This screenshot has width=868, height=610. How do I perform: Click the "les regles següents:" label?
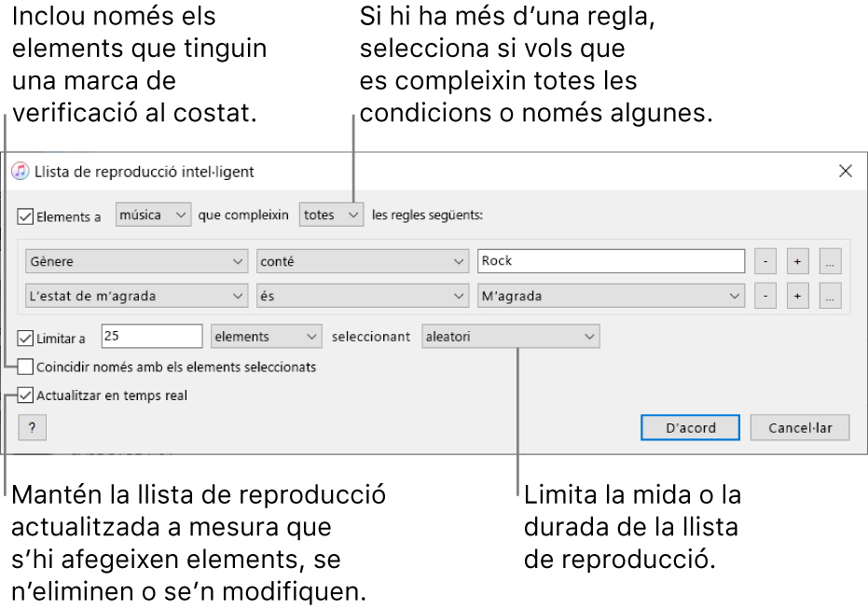[x=427, y=215]
